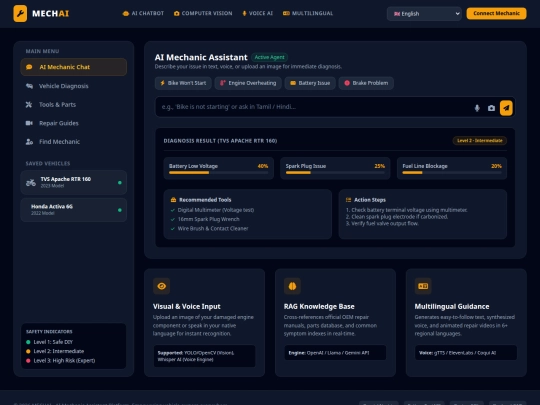The width and height of the screenshot is (540, 405).
Task: Choose the Battery Issue quick prompt
Action: coord(310,83)
